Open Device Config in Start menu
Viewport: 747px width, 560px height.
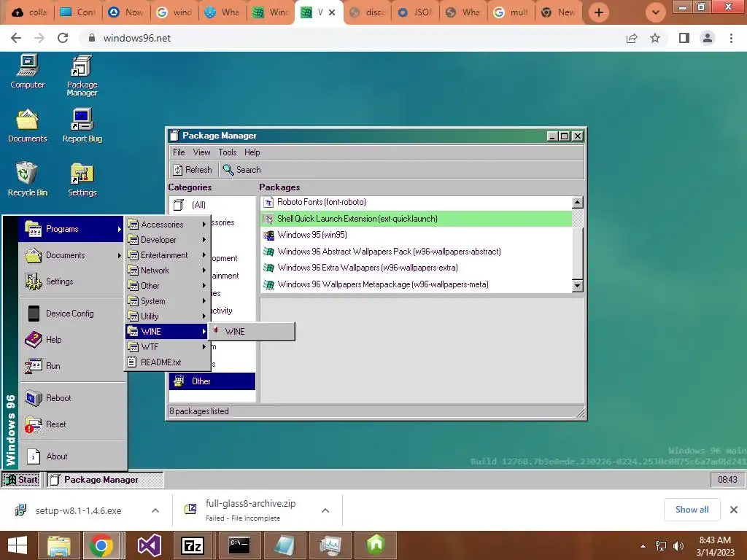pyautogui.click(x=71, y=314)
